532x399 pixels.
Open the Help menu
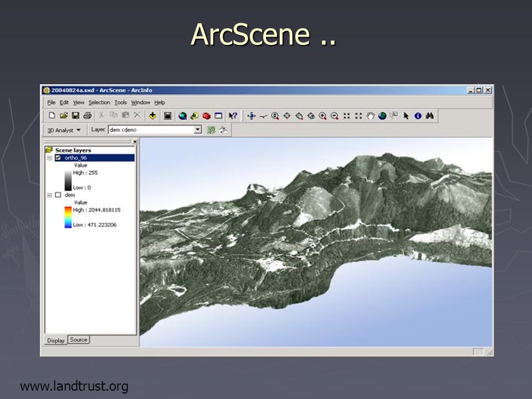click(x=160, y=103)
